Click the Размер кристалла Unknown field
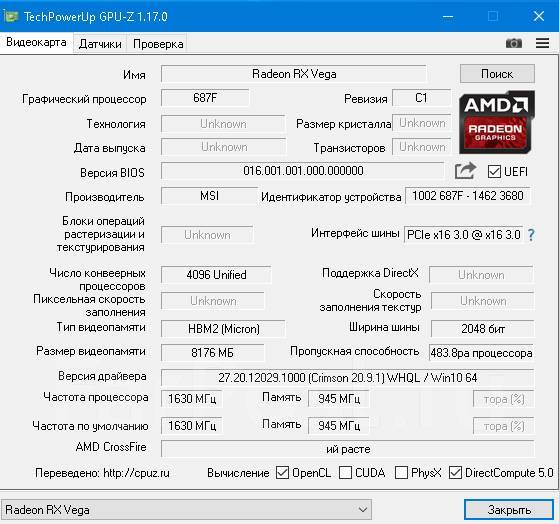 point(422,123)
